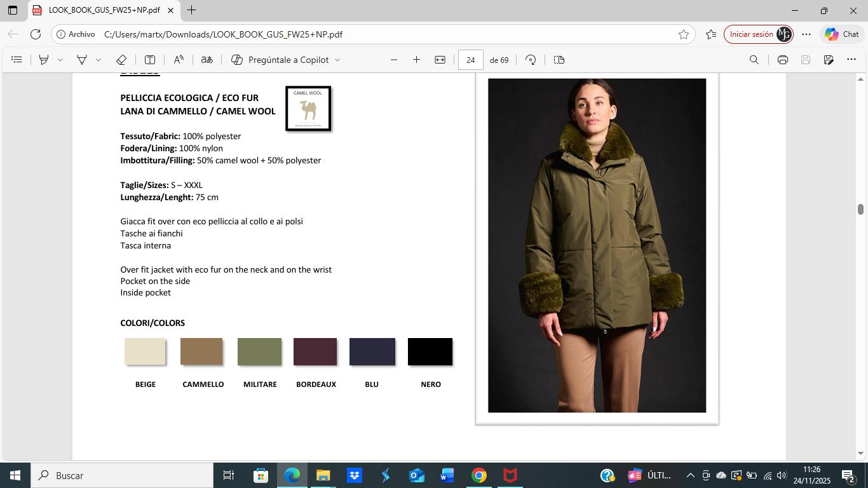The height and width of the screenshot is (488, 868).
Task: Print the PDF document
Action: click(782, 60)
